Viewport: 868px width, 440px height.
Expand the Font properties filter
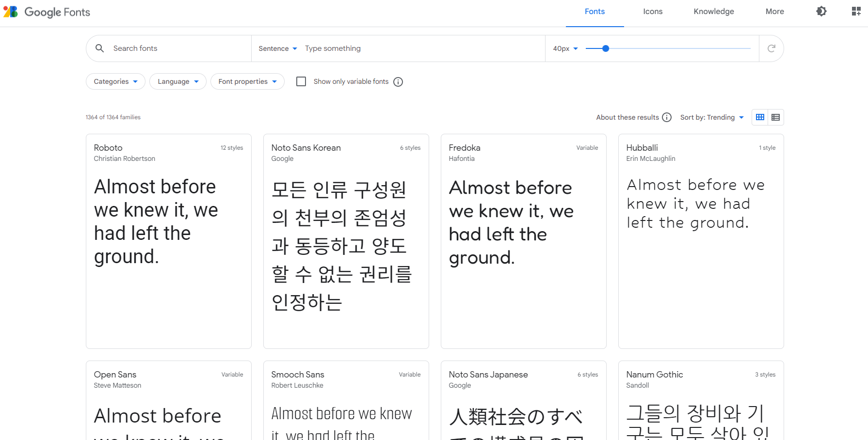coord(247,81)
